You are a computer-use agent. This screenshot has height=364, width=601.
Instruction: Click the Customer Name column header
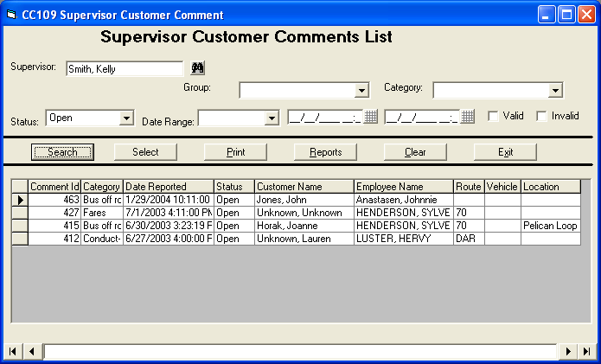[x=304, y=187]
